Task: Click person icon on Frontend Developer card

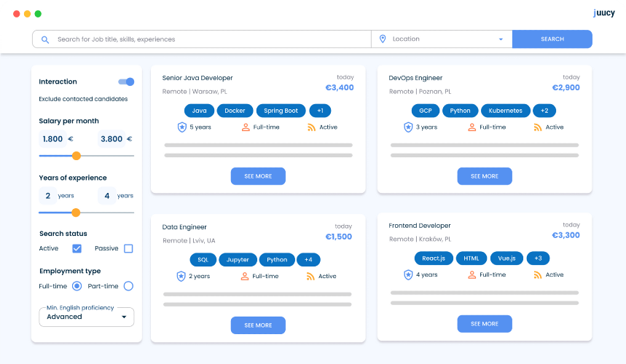Action: pos(472,274)
